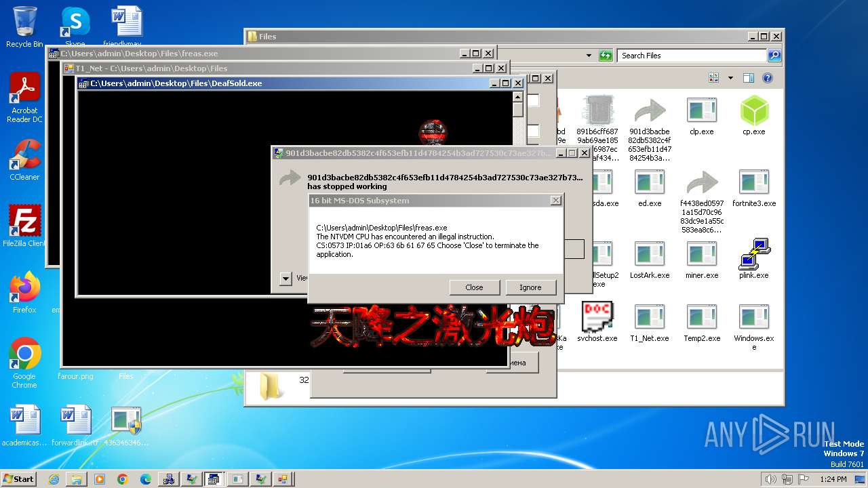Select LostArk.exe file icon

coord(650,260)
